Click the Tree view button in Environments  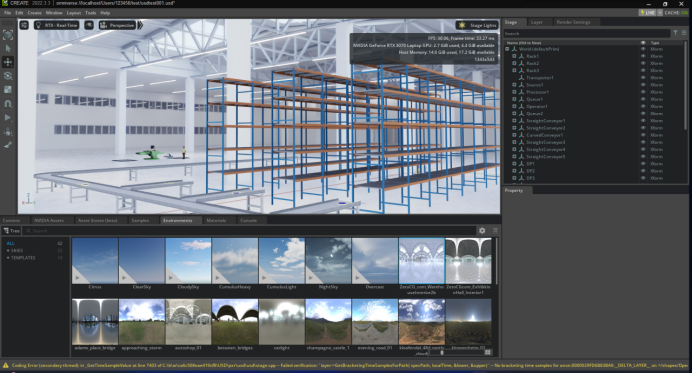[x=11, y=231]
